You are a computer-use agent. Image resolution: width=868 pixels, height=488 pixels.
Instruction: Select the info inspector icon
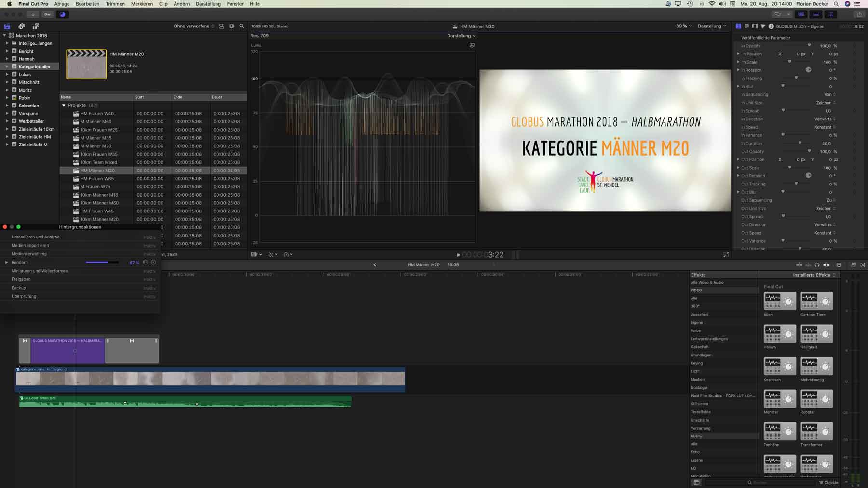[771, 26]
